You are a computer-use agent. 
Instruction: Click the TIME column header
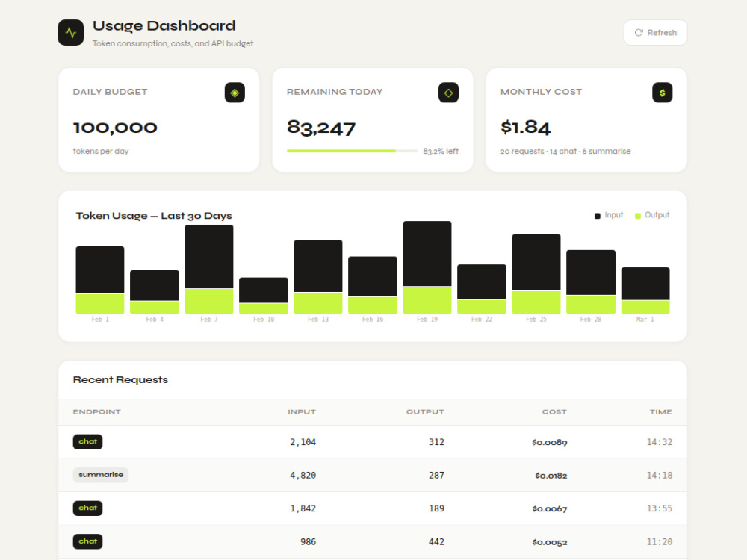coord(661,412)
